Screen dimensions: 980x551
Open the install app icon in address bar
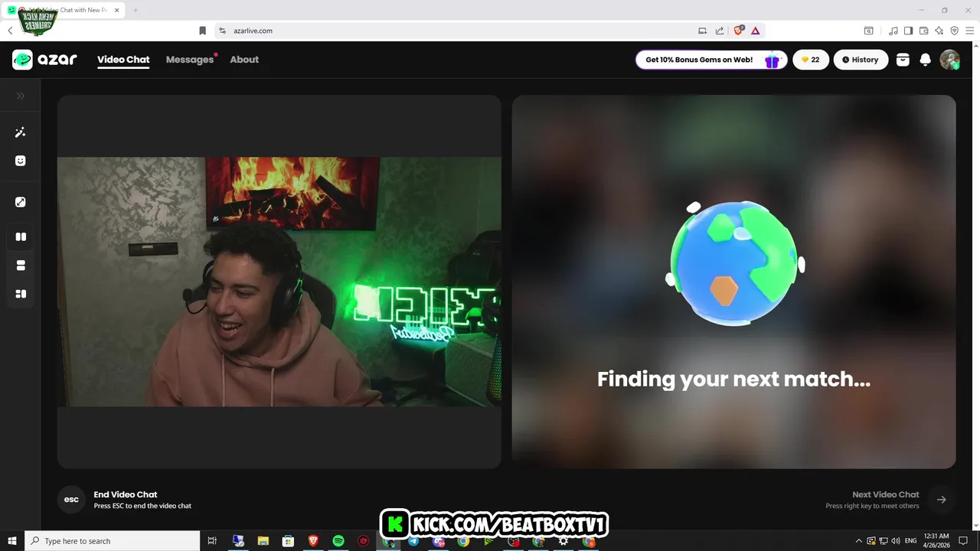(x=702, y=31)
